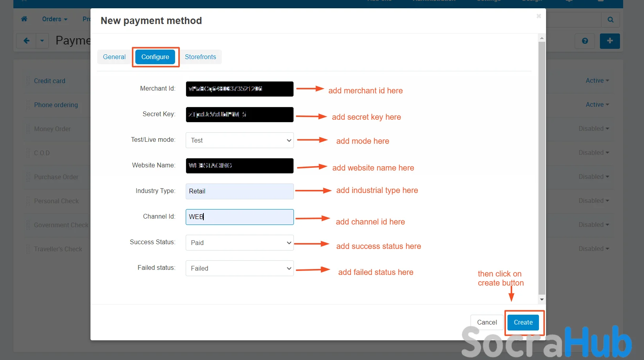This screenshot has height=360, width=644.
Task: Click the drag handle for Money Order
Action: click(28, 129)
